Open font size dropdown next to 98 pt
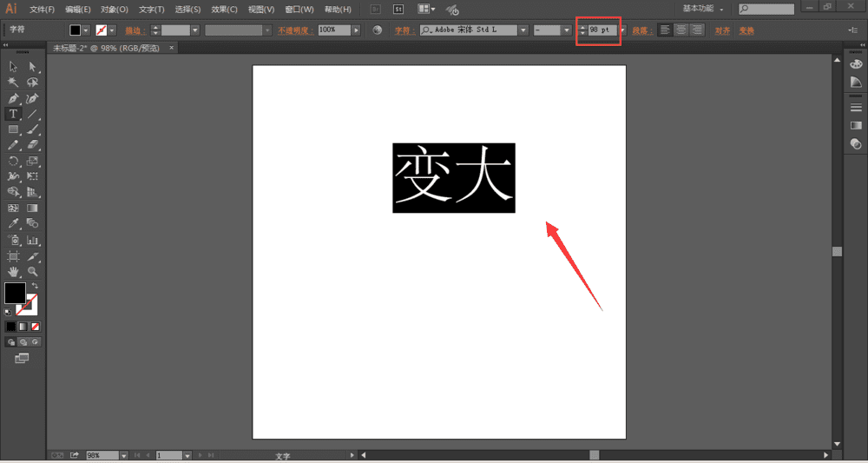This screenshot has width=868, height=463. tap(622, 30)
